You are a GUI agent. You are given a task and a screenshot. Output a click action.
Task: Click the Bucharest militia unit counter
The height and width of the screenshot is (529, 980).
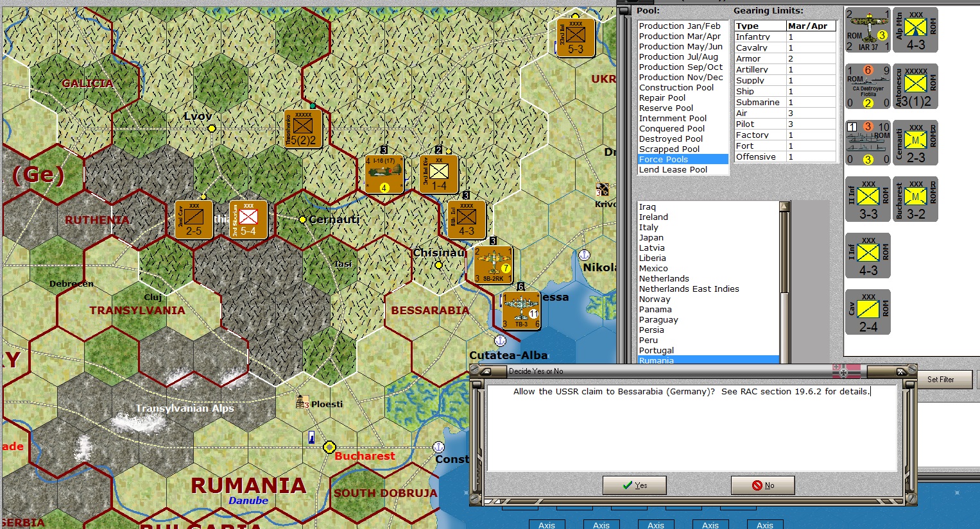(915, 199)
